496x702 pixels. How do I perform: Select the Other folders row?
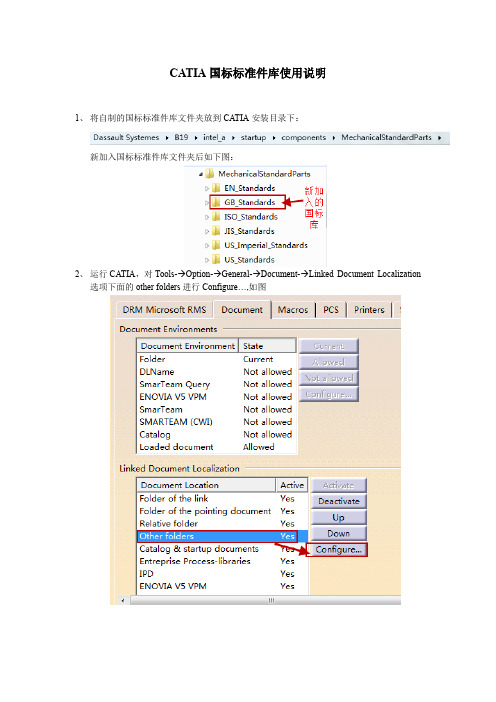(x=222, y=536)
